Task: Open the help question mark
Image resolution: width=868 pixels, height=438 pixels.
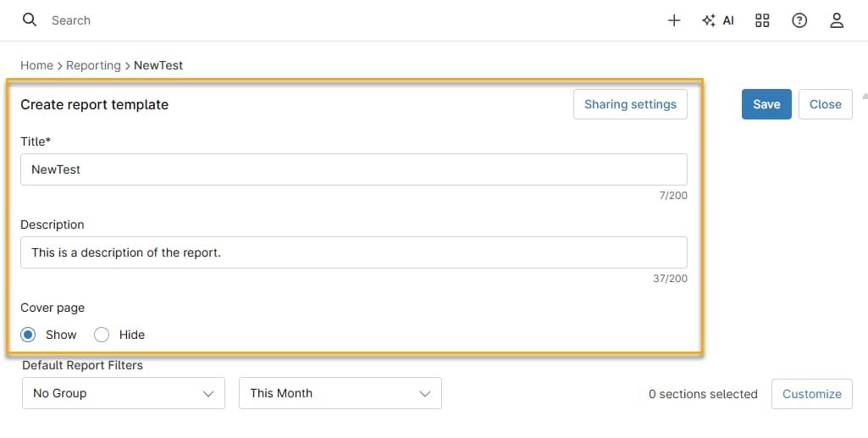Action: pos(799,20)
